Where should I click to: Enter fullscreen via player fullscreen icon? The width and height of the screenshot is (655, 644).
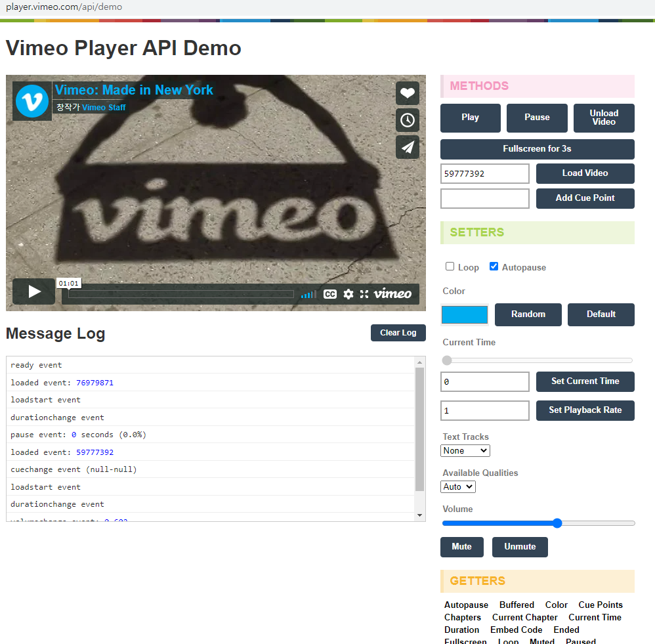pyautogui.click(x=364, y=294)
